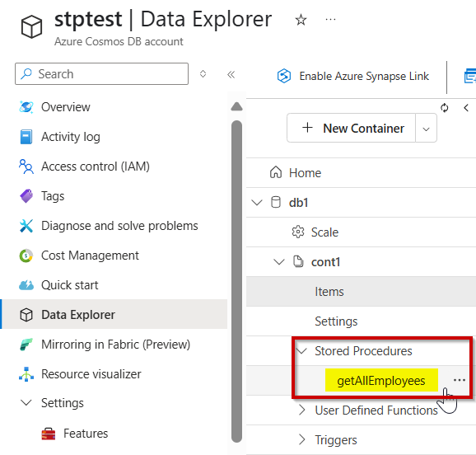
Task: Click the Cost Management icon
Action: coord(26,256)
